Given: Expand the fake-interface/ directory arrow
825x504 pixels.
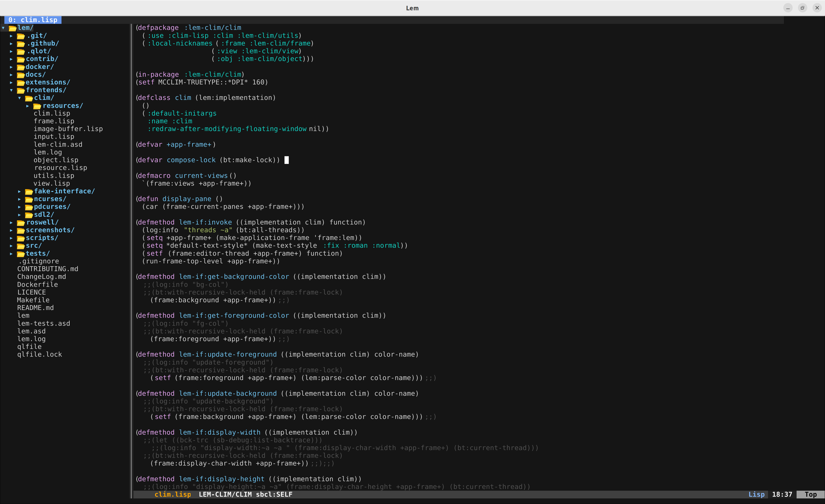Looking at the screenshot, I should [19, 192].
